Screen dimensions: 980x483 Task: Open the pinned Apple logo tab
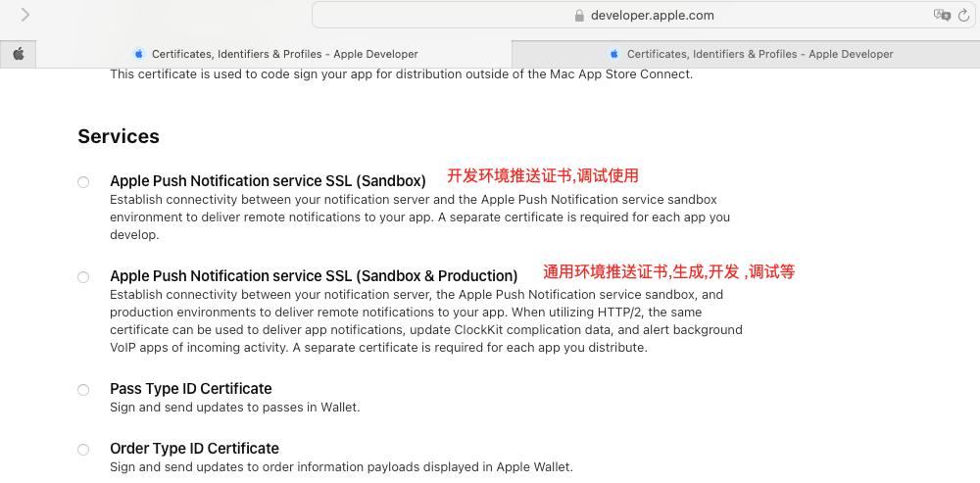click(18, 54)
